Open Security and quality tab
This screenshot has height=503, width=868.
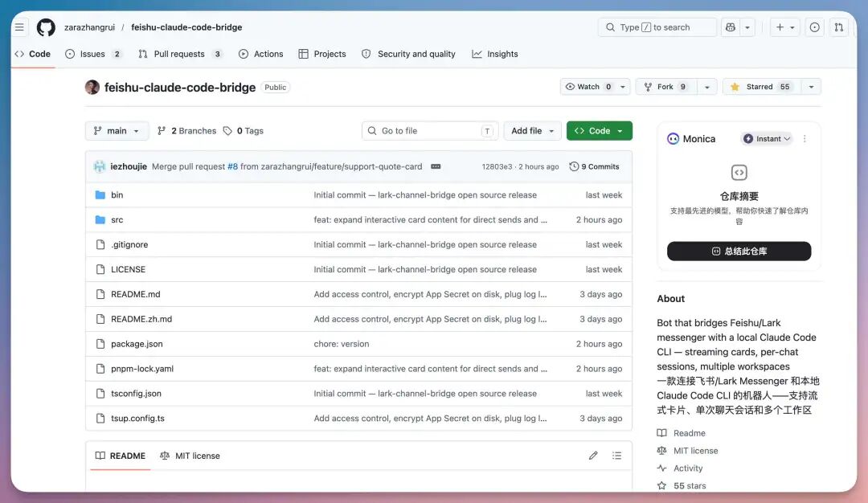408,54
